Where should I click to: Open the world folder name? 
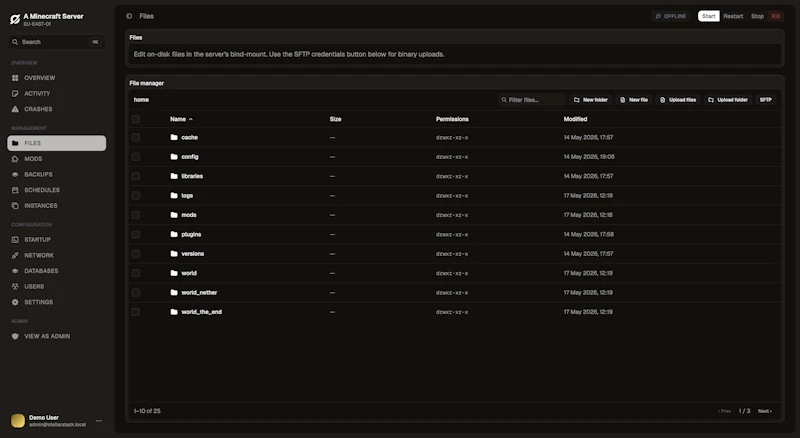click(x=189, y=273)
